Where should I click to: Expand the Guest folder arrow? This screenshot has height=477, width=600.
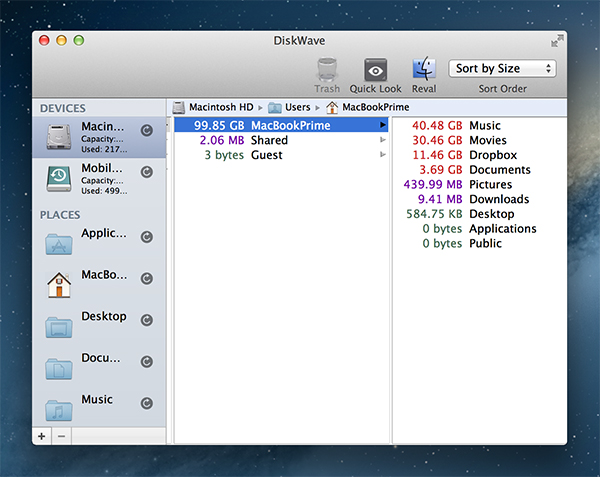[383, 155]
